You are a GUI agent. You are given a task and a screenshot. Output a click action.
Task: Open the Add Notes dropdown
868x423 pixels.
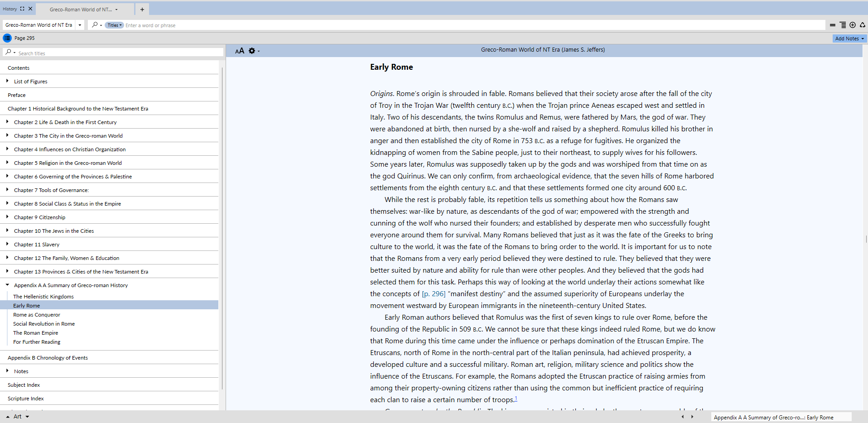click(863, 38)
